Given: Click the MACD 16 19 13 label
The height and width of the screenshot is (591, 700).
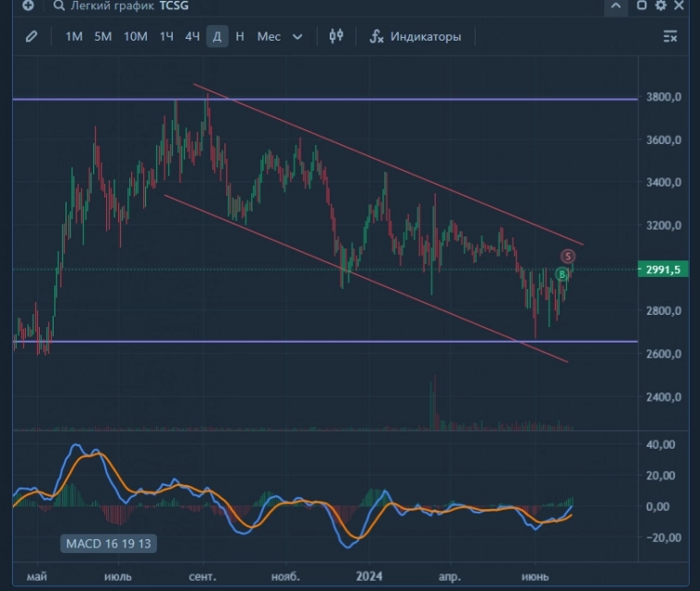Looking at the screenshot, I should pos(108,544).
